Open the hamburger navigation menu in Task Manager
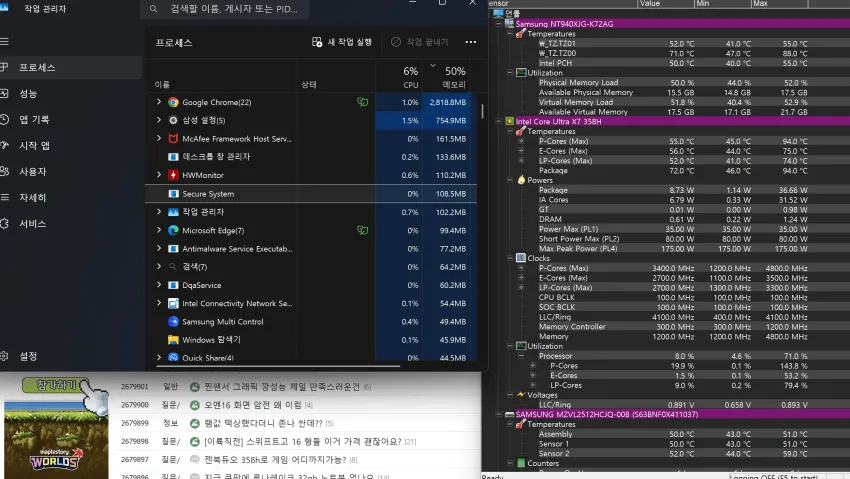This screenshot has width=850, height=479. tap(4, 42)
